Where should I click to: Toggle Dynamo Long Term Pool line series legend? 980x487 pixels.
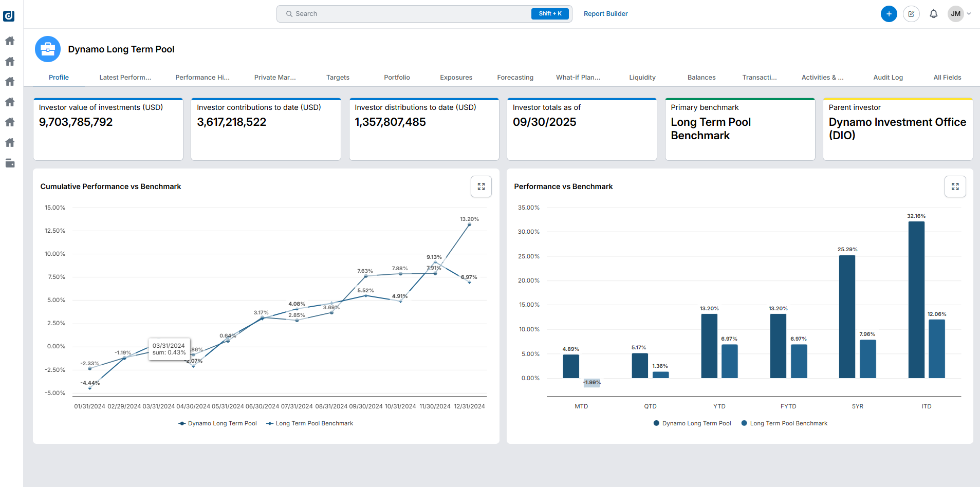[x=217, y=423]
